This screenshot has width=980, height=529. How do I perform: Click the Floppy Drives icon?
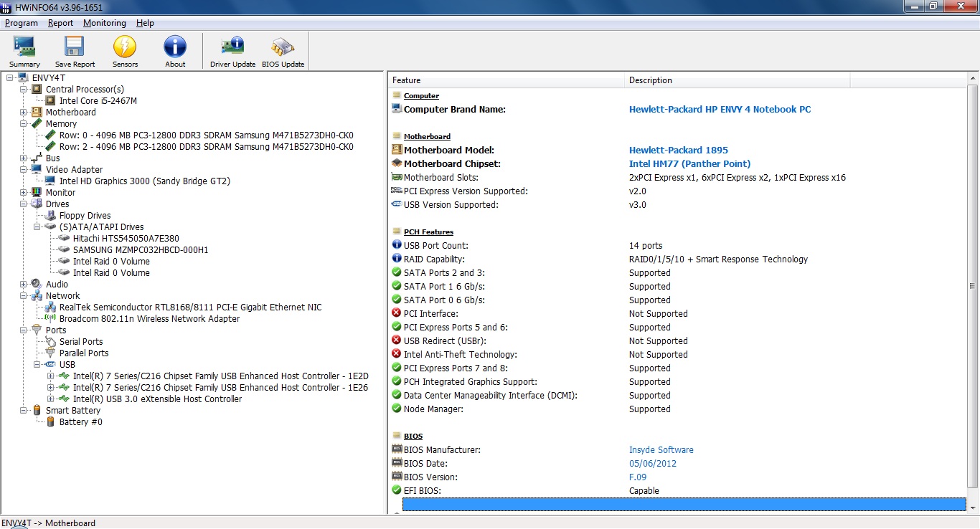pos(50,215)
